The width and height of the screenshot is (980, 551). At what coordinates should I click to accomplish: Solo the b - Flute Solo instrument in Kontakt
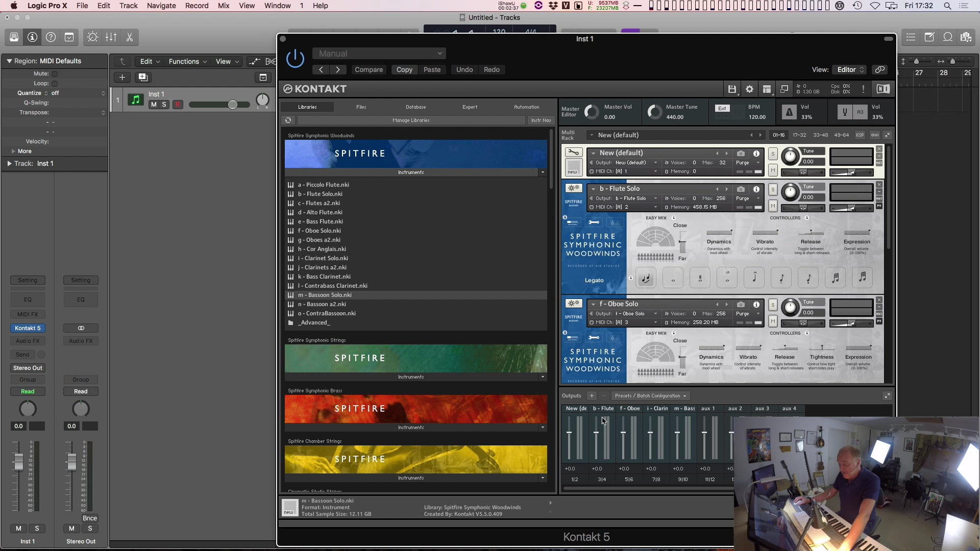point(773,190)
